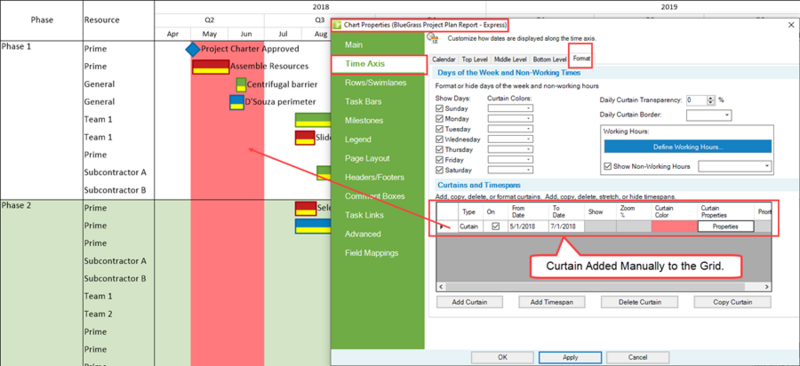The width and height of the screenshot is (800, 366).
Task: Click the Cancel button
Action: coord(638,357)
